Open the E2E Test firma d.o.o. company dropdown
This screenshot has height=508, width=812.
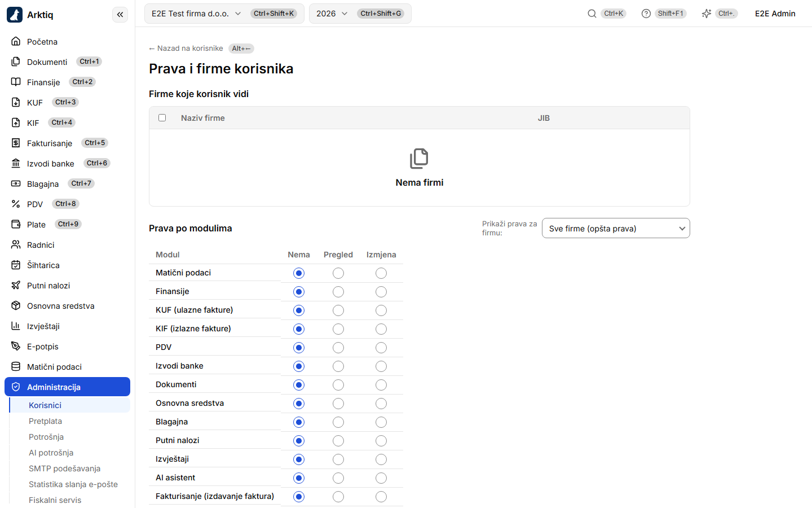click(x=224, y=14)
